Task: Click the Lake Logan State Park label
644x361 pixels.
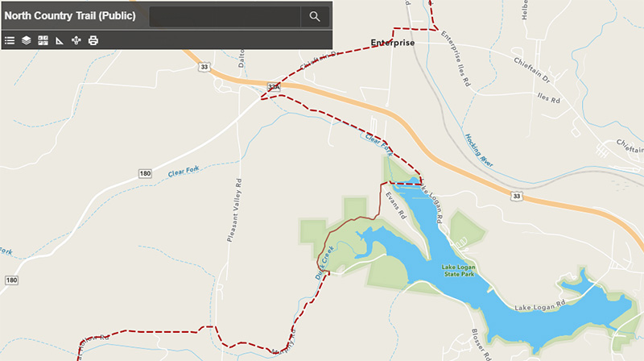Action: coord(458,271)
